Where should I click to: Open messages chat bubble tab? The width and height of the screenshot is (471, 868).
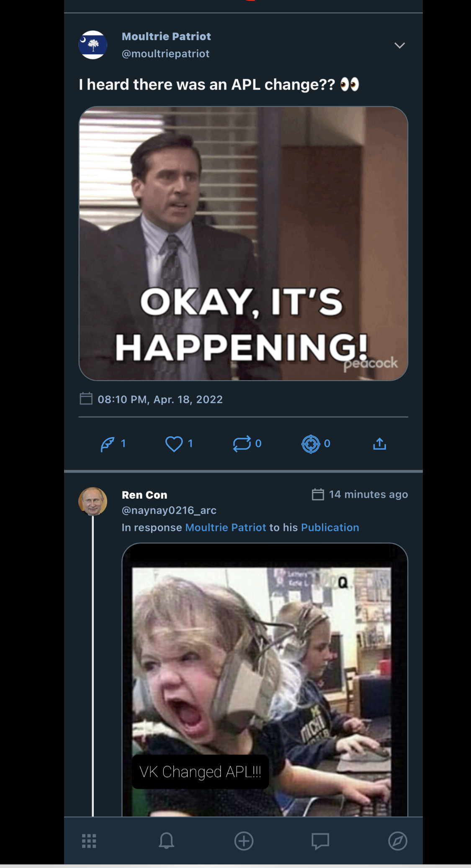(320, 841)
